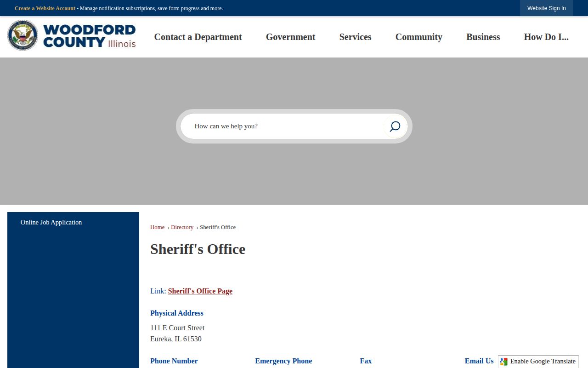Open the Sheriff's Office Page link
This screenshot has width=588, height=368.
tap(200, 291)
